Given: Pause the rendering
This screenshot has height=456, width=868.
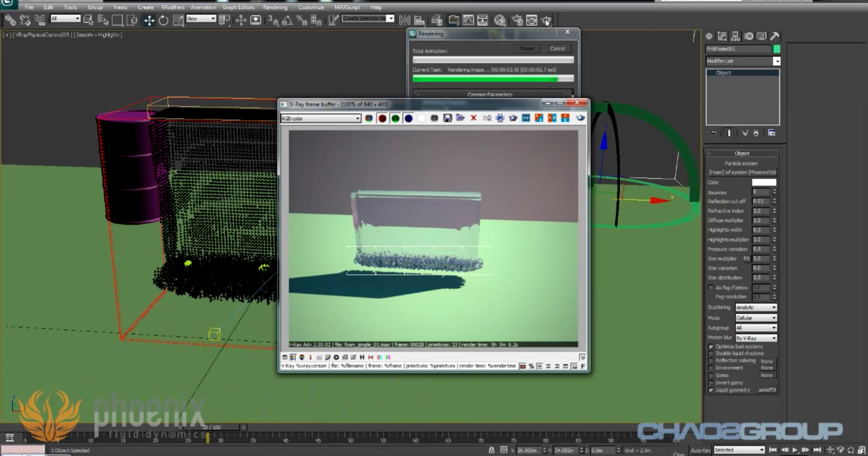Looking at the screenshot, I should [x=527, y=48].
